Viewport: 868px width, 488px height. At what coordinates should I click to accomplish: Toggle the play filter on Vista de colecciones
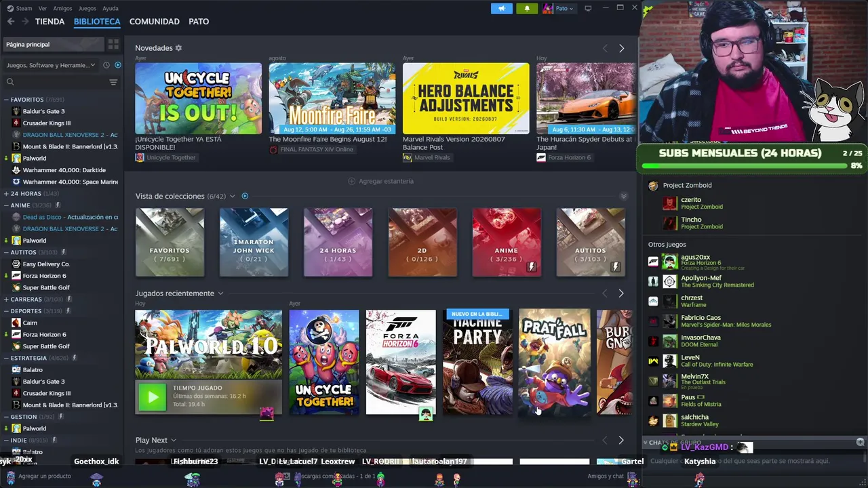click(245, 196)
